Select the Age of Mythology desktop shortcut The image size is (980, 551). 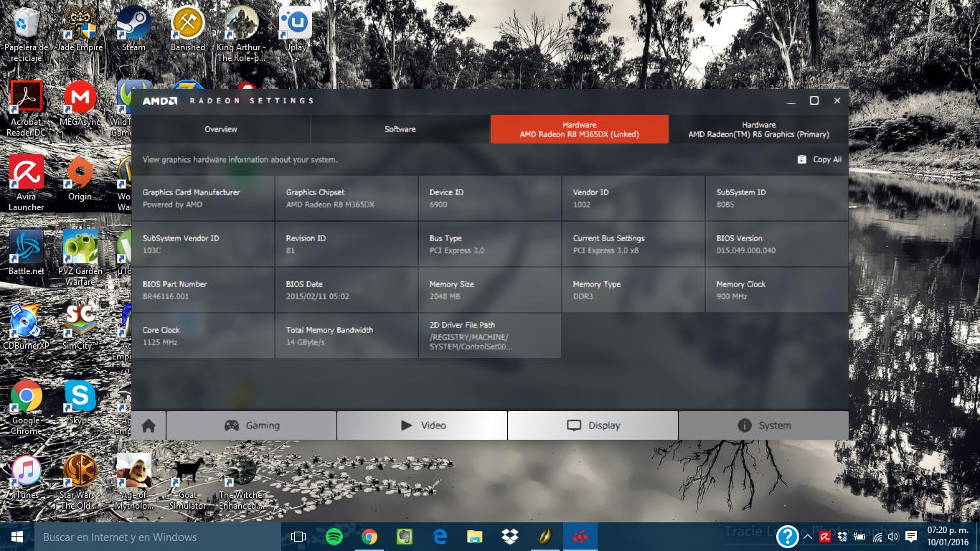point(133,482)
